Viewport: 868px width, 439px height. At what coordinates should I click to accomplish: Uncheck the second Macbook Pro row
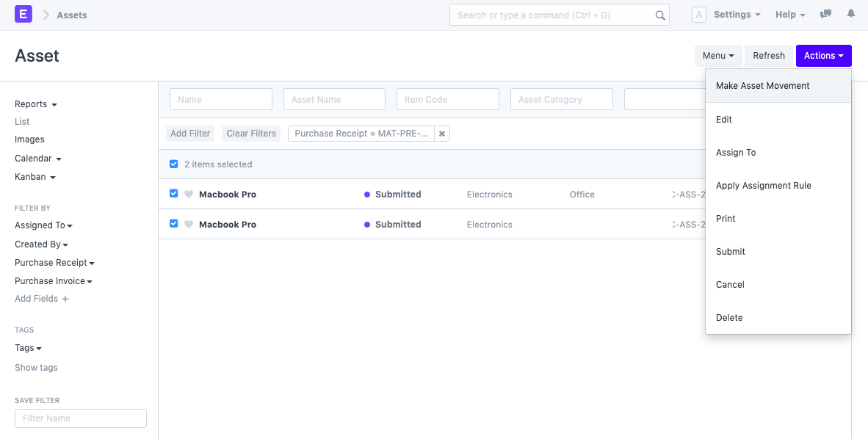174,224
